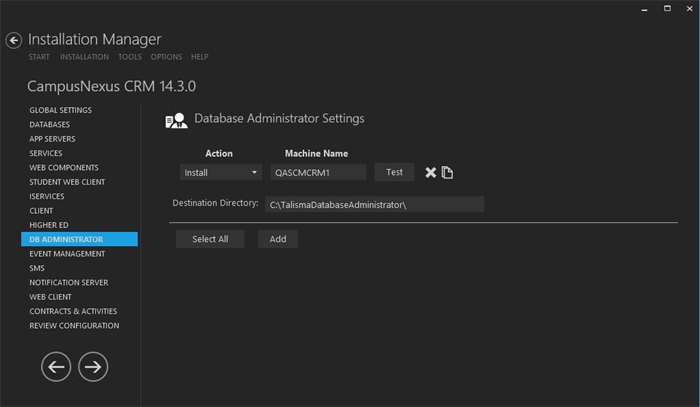This screenshot has width=700, height=407.
Task: Open the Action dropdown set to Install
Action: 221,173
